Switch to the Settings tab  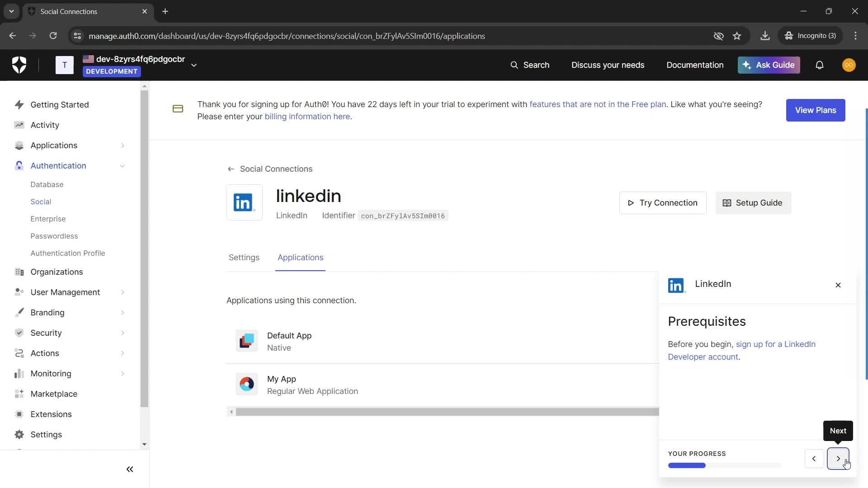pos(244,258)
